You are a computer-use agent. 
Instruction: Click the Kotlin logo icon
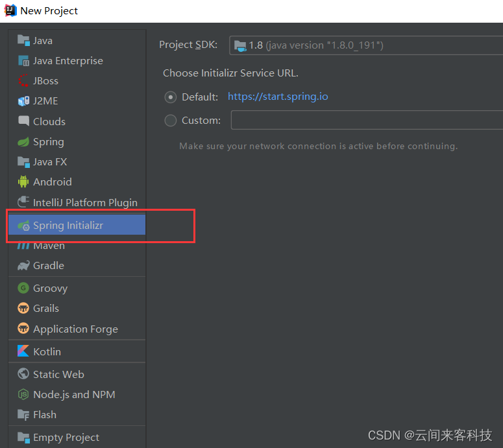pos(23,351)
